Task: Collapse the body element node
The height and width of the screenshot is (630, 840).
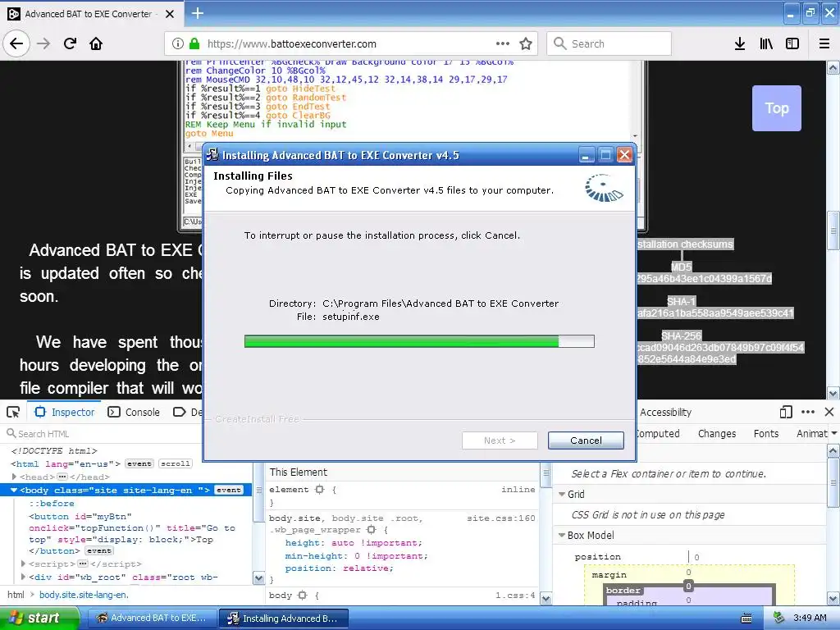Action: [x=15, y=490]
